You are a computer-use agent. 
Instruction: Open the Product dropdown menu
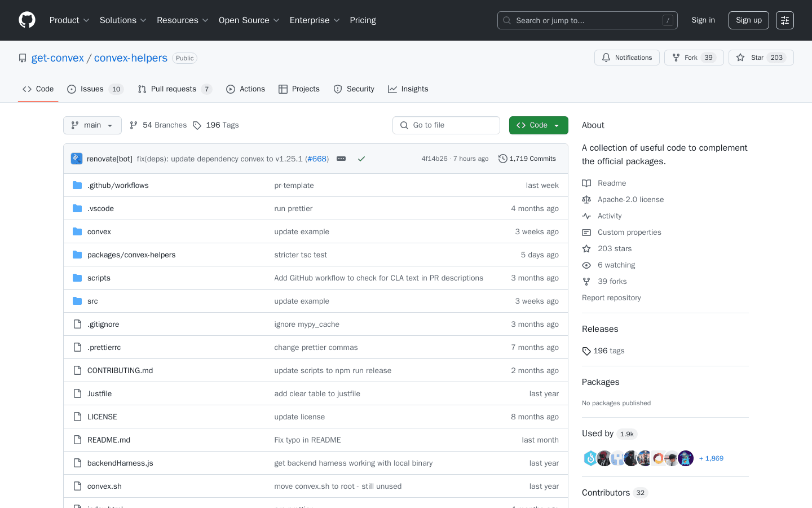click(x=69, y=20)
